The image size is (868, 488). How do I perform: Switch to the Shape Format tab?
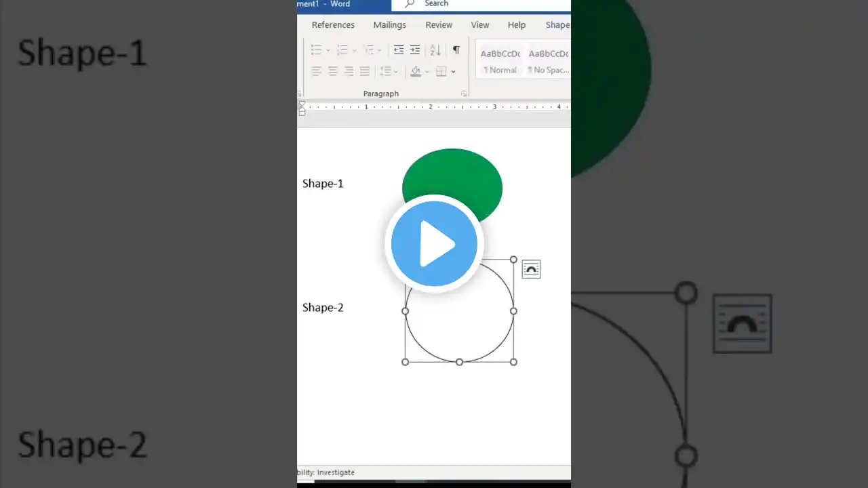pos(558,25)
